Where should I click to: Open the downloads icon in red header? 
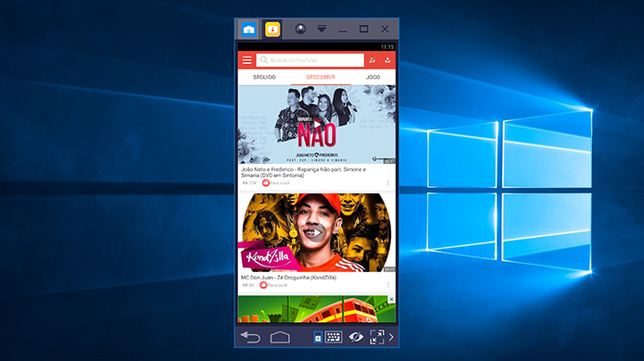(x=387, y=60)
